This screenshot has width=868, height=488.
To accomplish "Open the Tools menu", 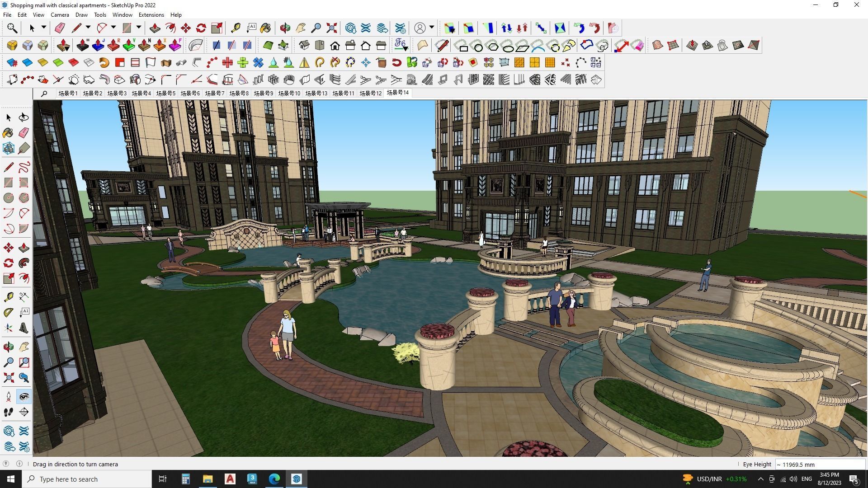I will point(100,15).
